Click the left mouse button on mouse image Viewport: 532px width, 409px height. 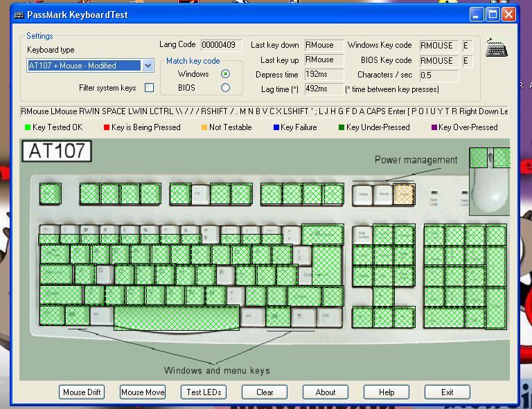click(479, 158)
